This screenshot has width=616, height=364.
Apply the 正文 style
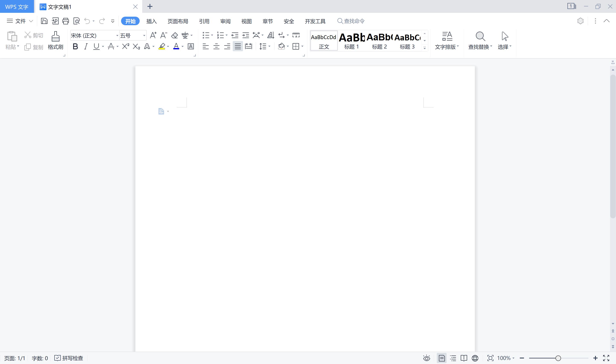pos(324,41)
